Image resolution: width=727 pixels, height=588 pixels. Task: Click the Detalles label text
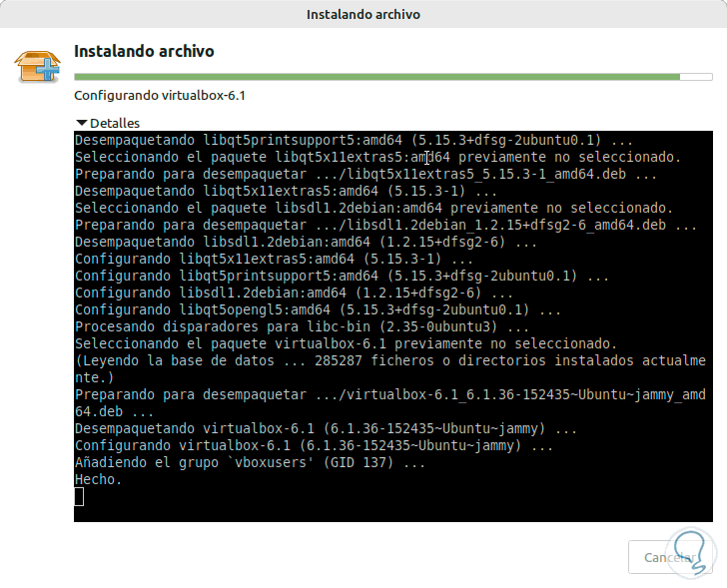click(x=115, y=123)
